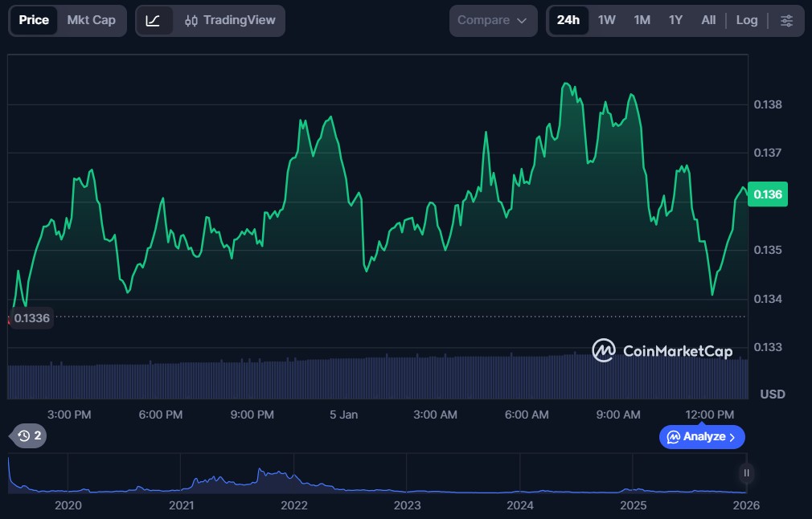The height and width of the screenshot is (519, 812).
Task: Enable Log scale on chart
Action: [747, 20]
